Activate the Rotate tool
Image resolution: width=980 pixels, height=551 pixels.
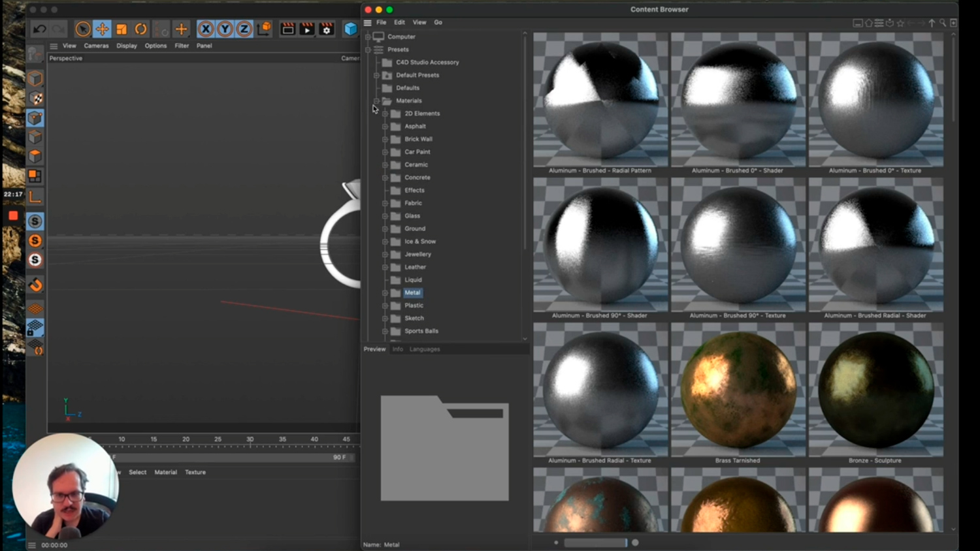(141, 29)
